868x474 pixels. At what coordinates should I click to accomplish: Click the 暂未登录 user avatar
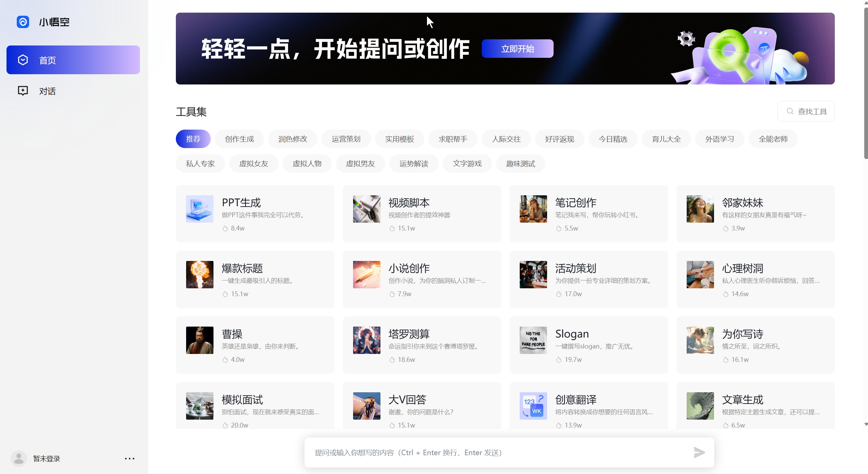19,459
